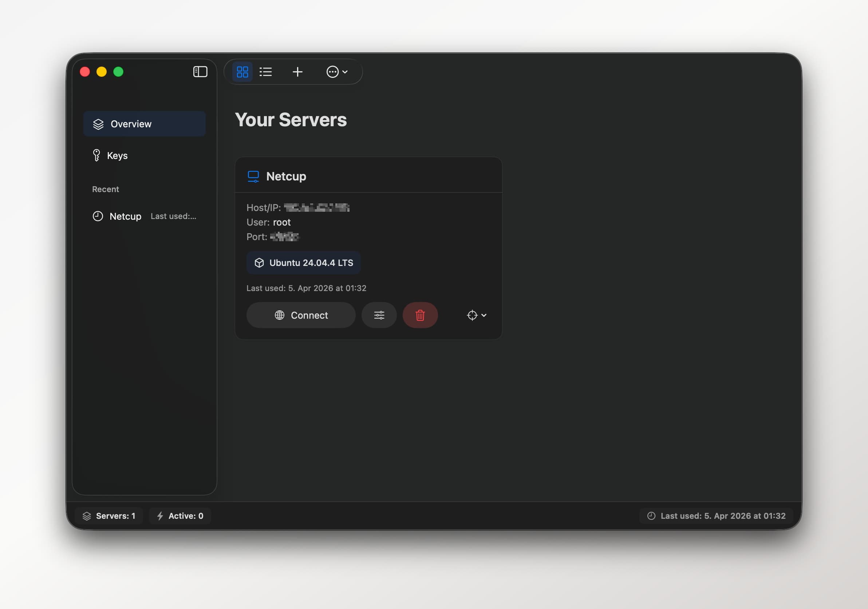This screenshot has width=868, height=609.
Task: Click the Servers: 1 status indicator
Action: coord(109,516)
